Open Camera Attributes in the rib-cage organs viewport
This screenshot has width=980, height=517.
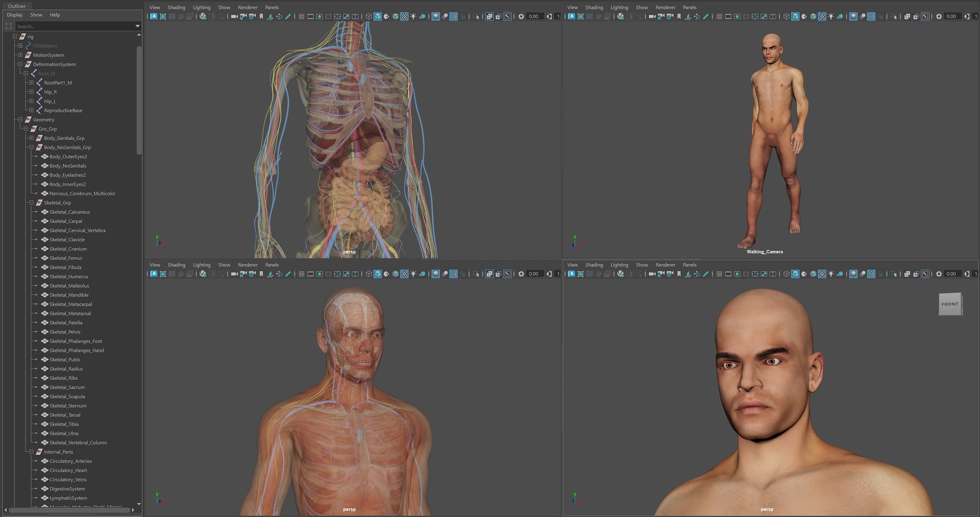click(x=252, y=16)
